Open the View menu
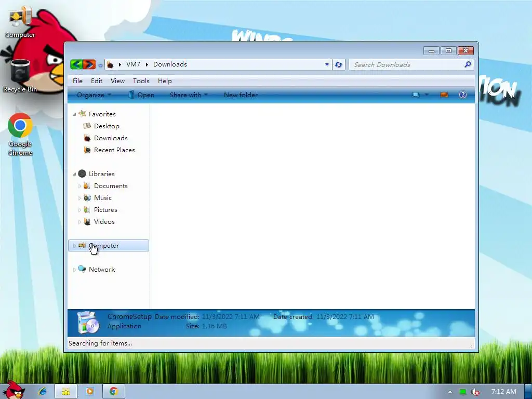The image size is (532, 399). [117, 81]
